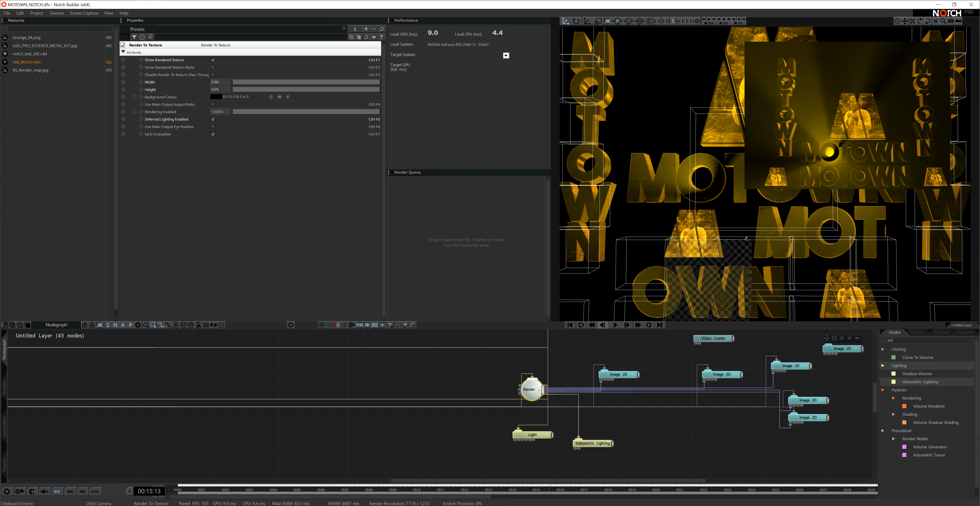980x506 pixels.
Task: Click the LOG button in the bottom bar
Action: 95,492
